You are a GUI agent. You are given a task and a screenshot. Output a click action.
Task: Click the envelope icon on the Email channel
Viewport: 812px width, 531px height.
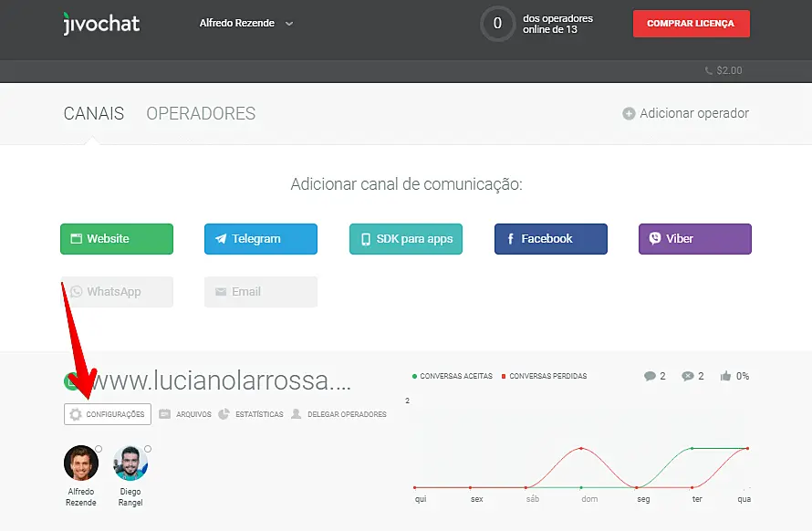219,291
